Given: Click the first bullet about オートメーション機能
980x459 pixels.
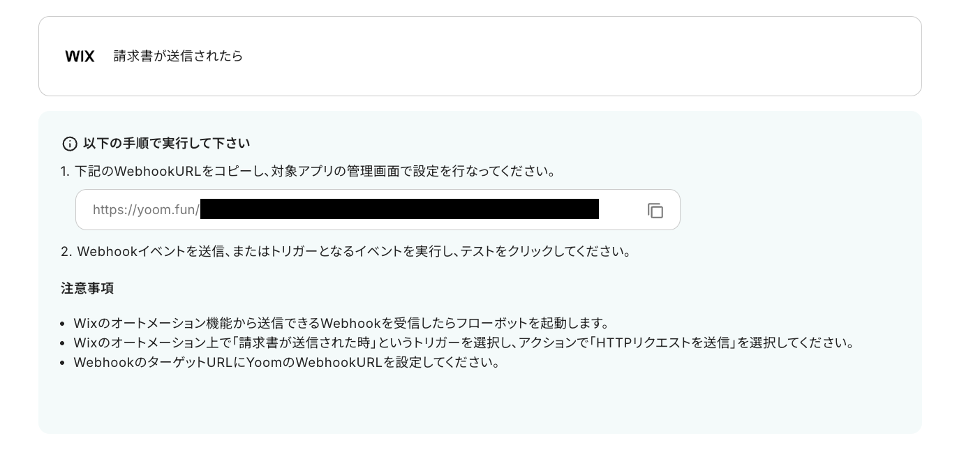Looking at the screenshot, I should coord(342,323).
